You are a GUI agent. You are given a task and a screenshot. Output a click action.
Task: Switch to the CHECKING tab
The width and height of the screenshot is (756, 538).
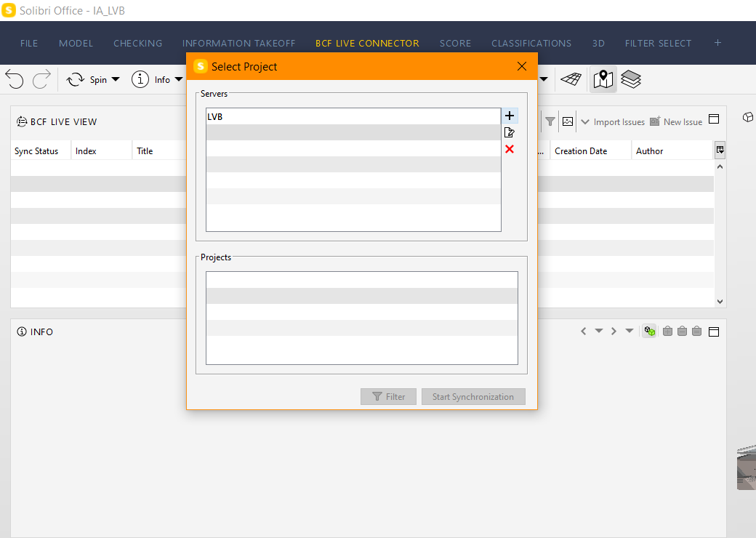(x=138, y=44)
